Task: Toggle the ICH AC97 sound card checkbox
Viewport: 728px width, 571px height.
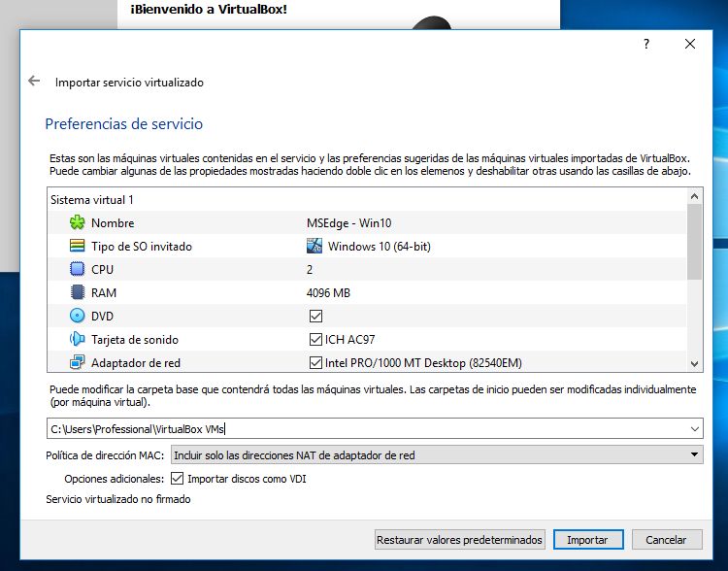Action: pyautogui.click(x=315, y=339)
